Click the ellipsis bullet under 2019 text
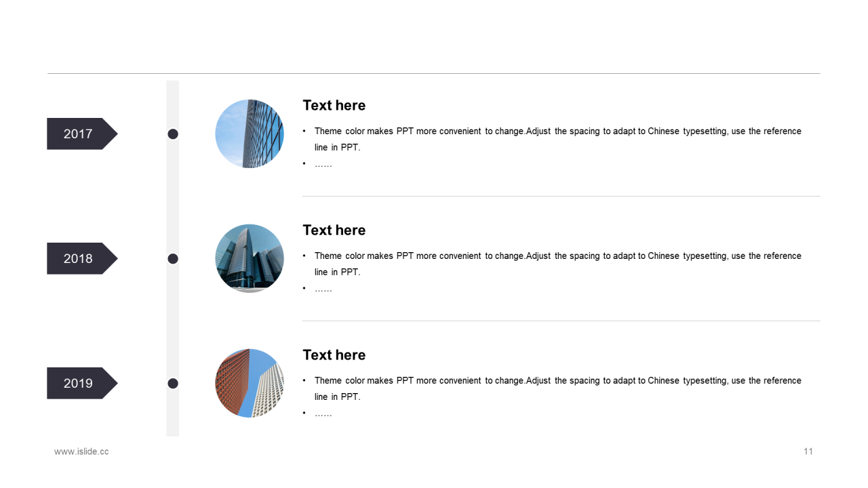Screen dimensions: 868x488 point(323,413)
